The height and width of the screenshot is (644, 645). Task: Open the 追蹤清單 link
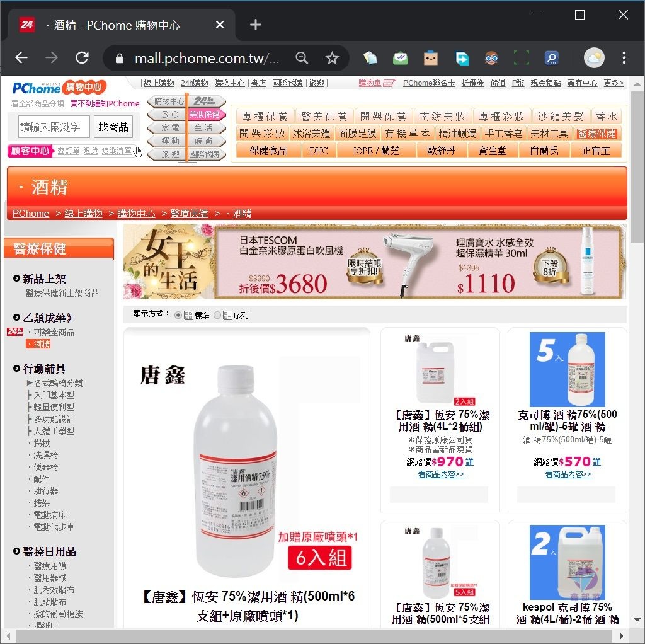117,151
